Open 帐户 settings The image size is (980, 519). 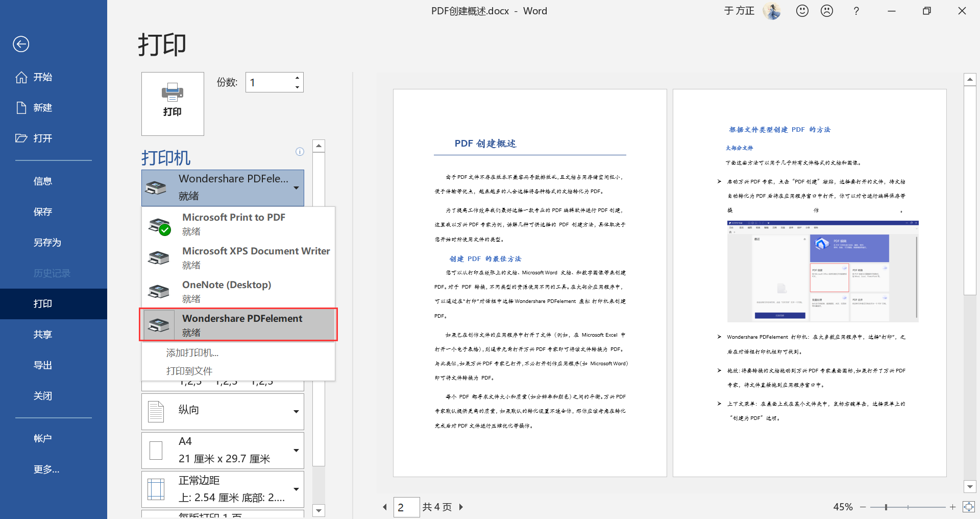click(x=54, y=438)
